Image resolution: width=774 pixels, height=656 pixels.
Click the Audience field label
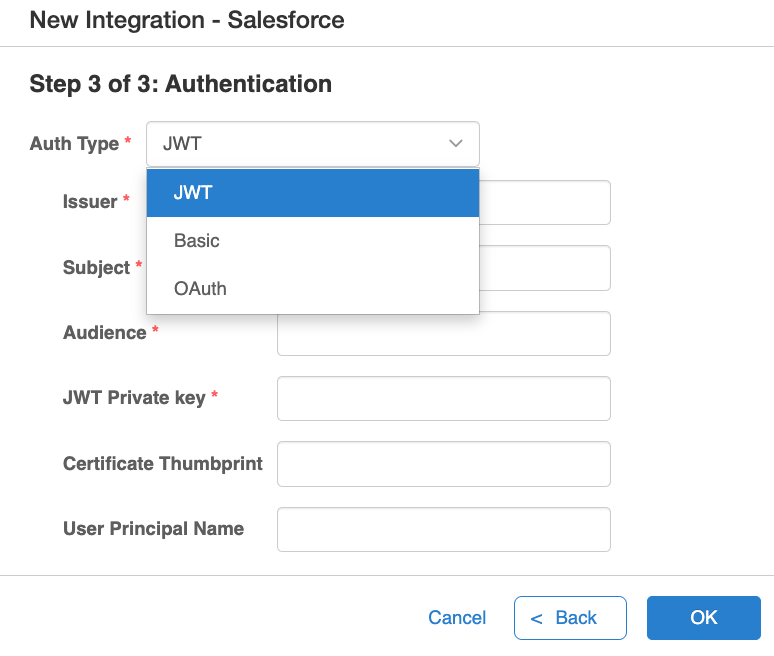click(105, 333)
